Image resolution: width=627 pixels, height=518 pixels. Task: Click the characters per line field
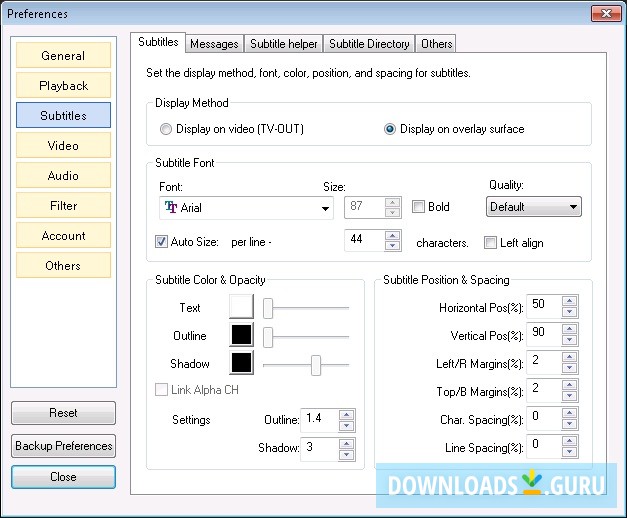[x=364, y=240]
